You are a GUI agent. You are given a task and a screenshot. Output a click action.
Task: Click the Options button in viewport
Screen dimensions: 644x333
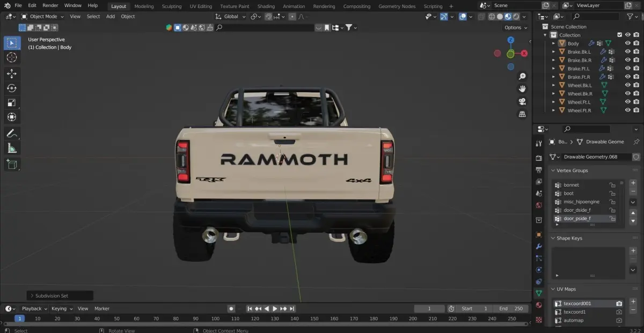point(515,27)
